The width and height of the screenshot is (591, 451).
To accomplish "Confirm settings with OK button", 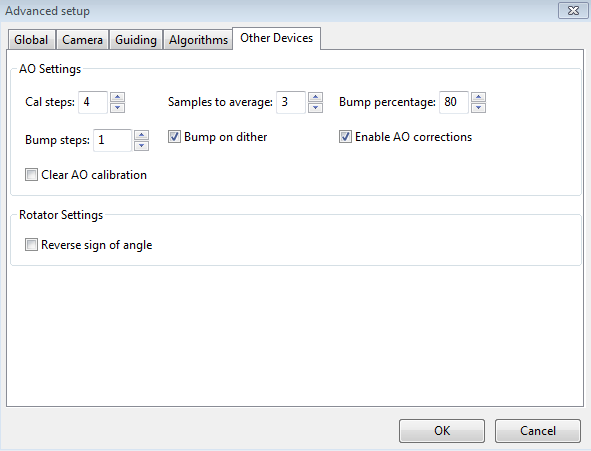I will pos(442,431).
